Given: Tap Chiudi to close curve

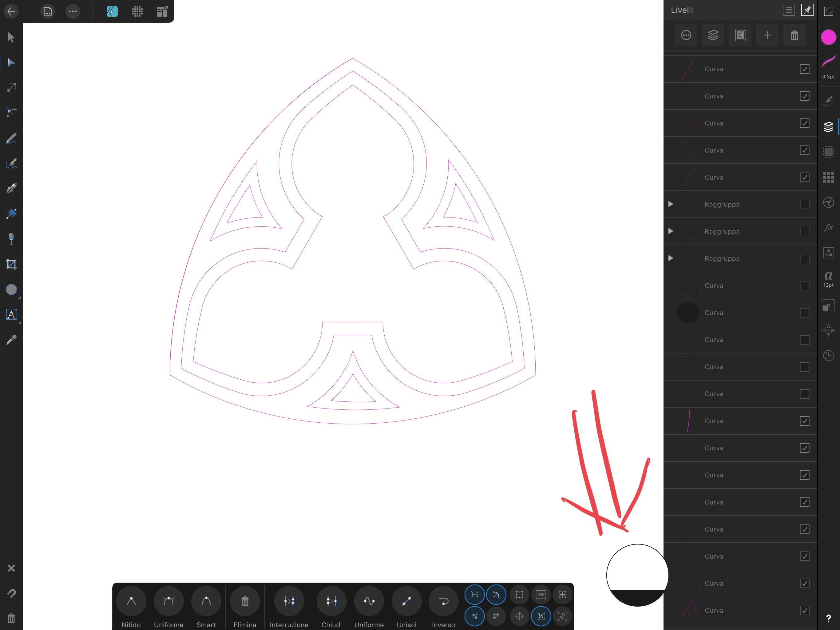Looking at the screenshot, I should coord(331,607).
